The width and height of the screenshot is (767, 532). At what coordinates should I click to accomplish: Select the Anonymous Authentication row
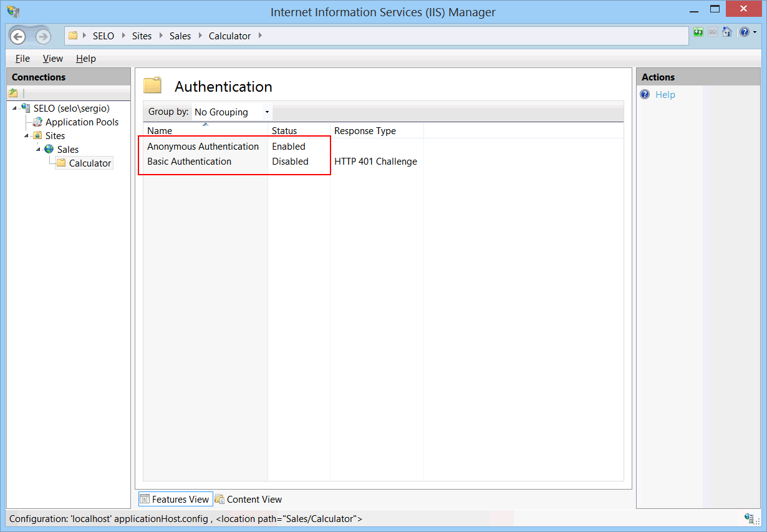(383, 147)
